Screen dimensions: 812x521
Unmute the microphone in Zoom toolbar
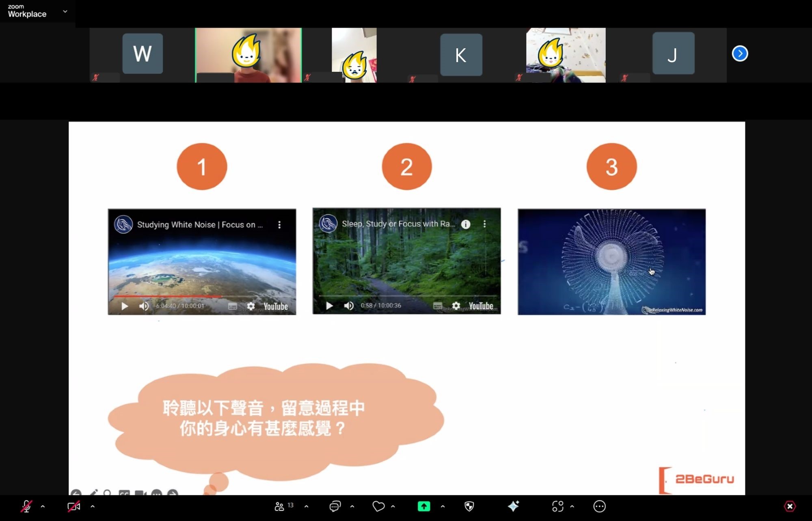27,506
